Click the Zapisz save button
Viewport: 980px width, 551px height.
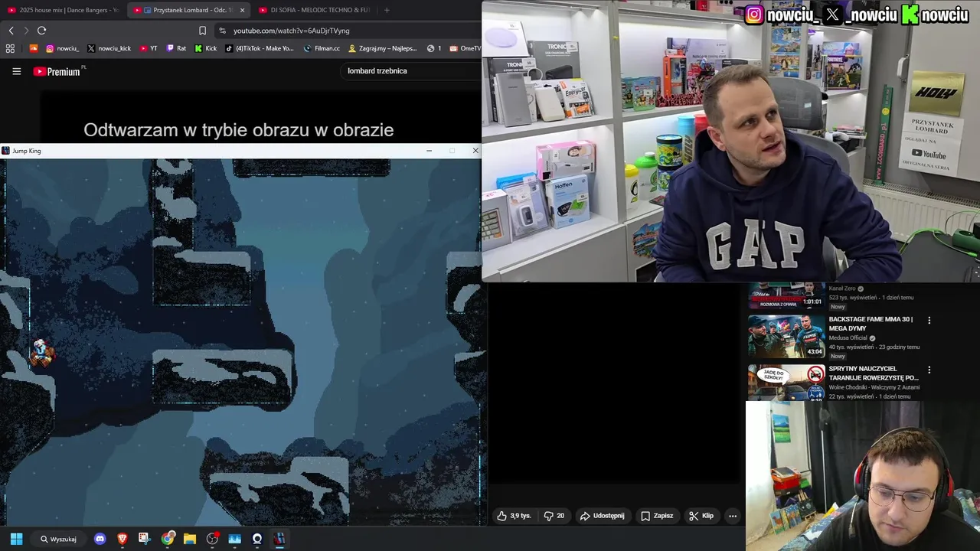click(657, 516)
